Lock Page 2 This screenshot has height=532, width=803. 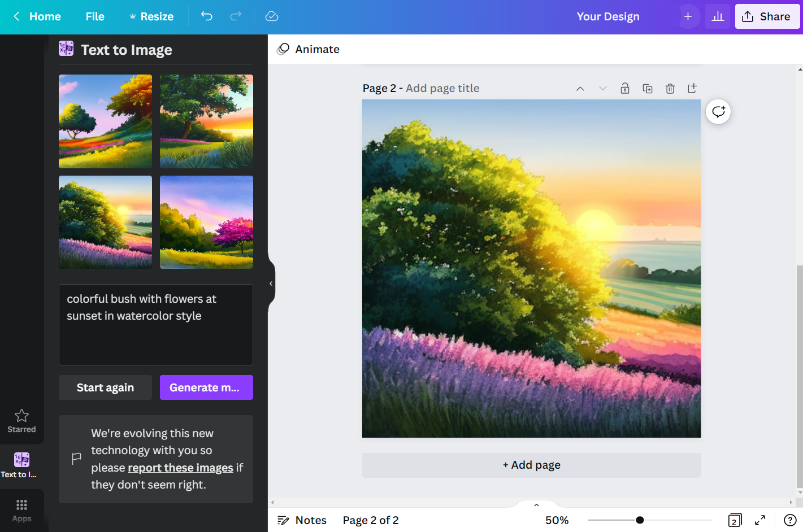[624, 88]
